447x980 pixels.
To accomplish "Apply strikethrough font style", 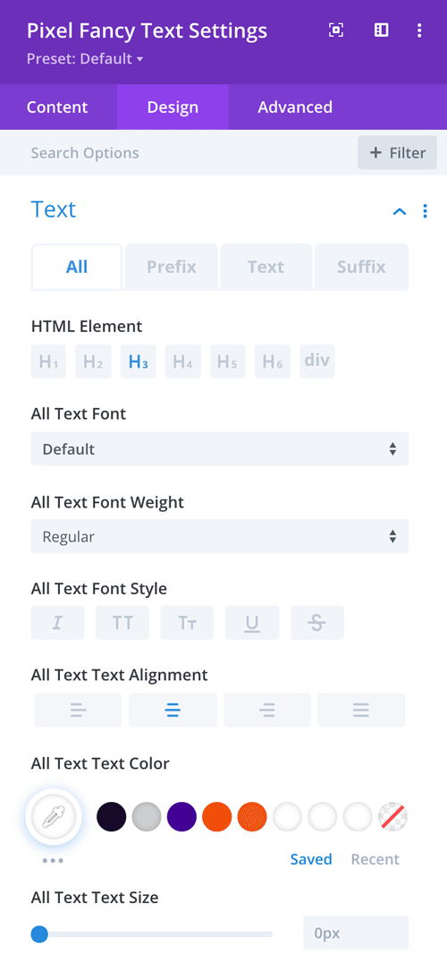I will [317, 623].
